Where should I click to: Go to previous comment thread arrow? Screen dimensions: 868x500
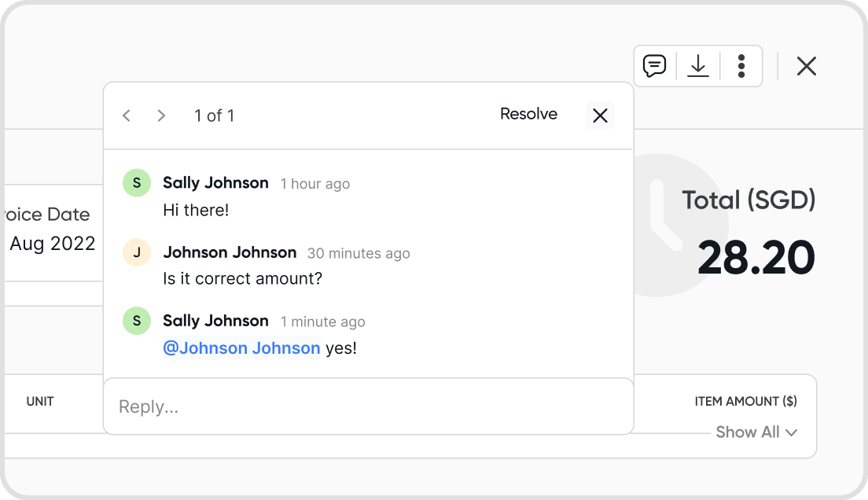click(127, 116)
